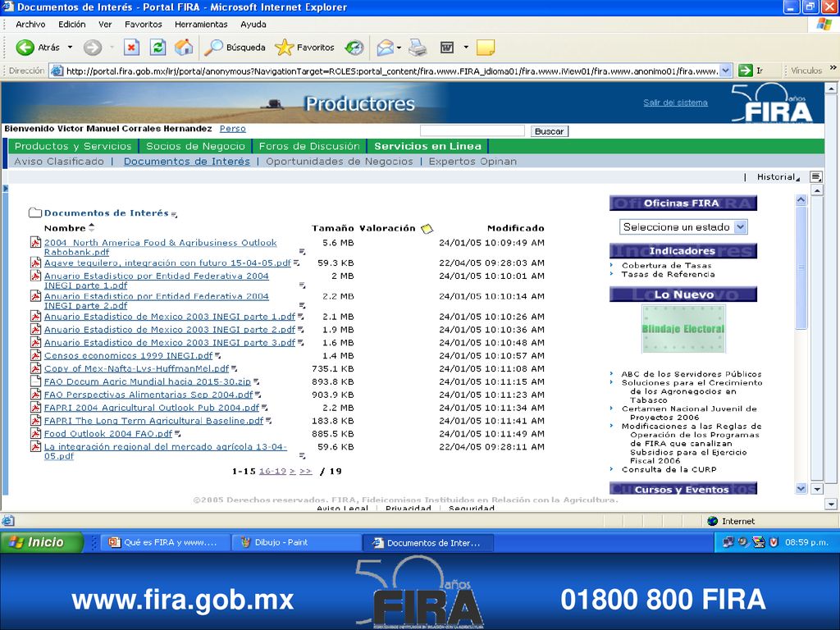The height and width of the screenshot is (630, 840).
Task: Switch to Dibujo - Paint taskbar window
Action: pyautogui.click(x=297, y=542)
